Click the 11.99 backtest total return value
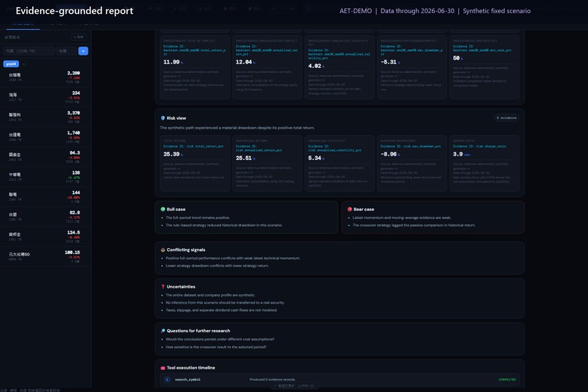 (x=171, y=62)
